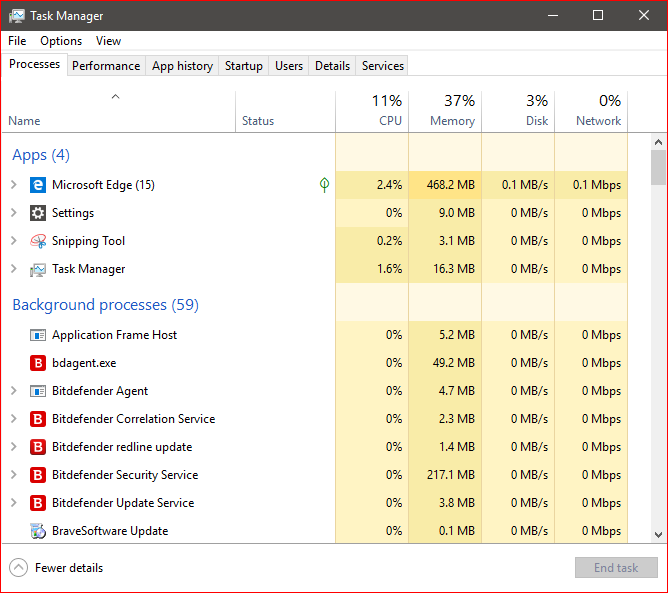The image size is (668, 593).
Task: Click the Bitdefender Security Service icon
Action: click(38, 475)
